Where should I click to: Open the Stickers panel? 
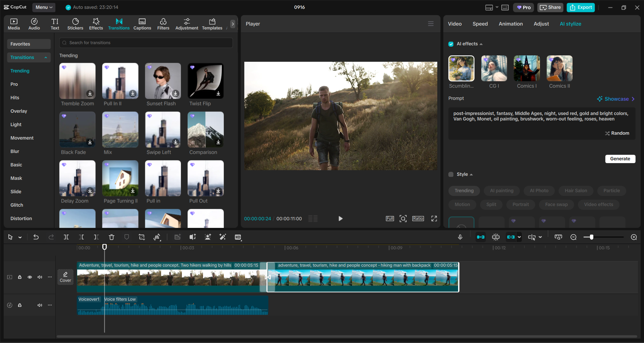pos(75,24)
